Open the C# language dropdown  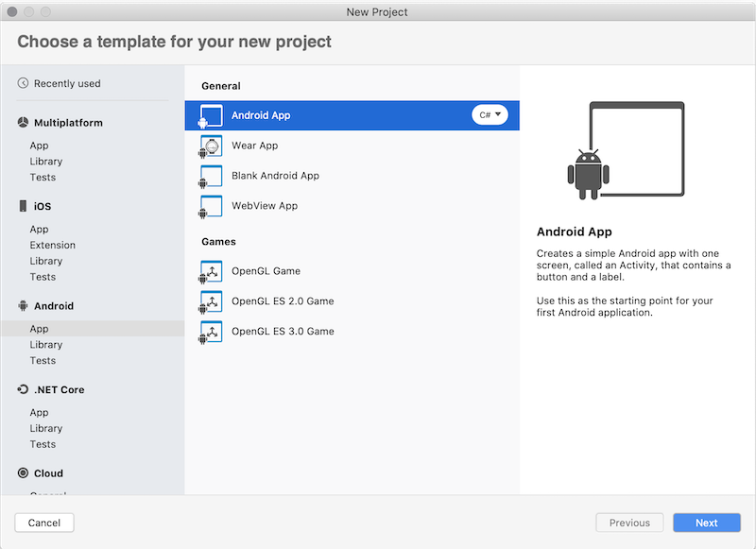(489, 115)
